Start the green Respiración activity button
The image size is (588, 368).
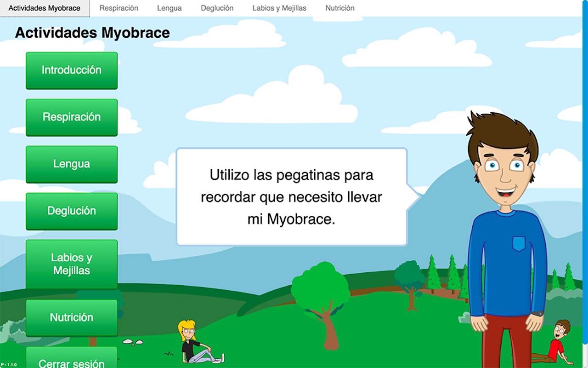point(72,117)
